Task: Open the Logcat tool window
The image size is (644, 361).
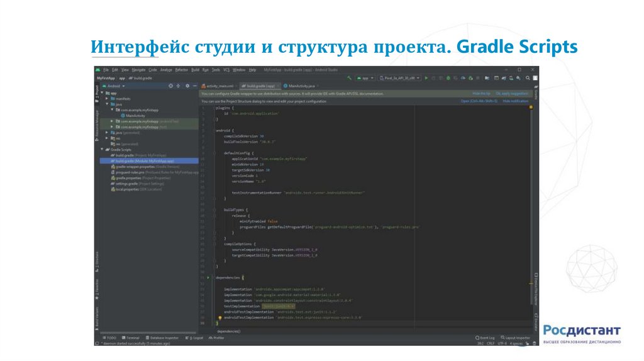Action: tap(194, 338)
